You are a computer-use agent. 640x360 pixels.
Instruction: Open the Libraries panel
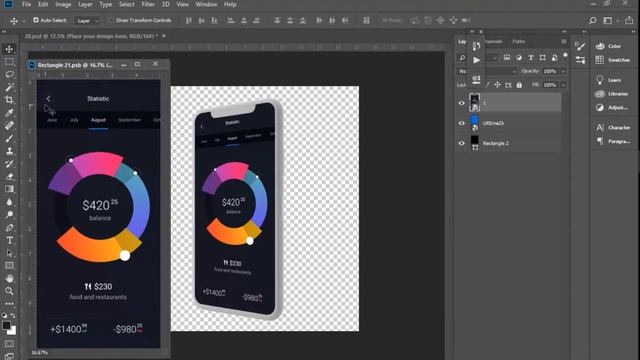click(611, 94)
